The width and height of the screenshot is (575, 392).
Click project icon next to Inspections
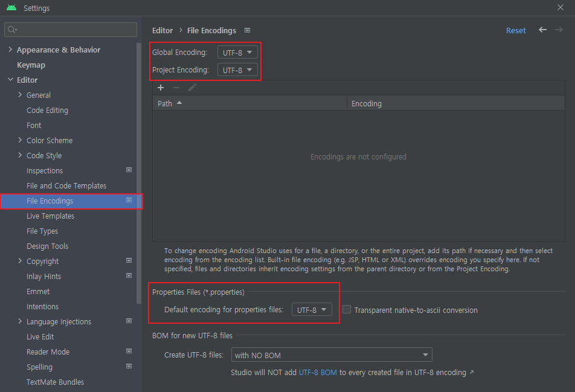pos(129,170)
